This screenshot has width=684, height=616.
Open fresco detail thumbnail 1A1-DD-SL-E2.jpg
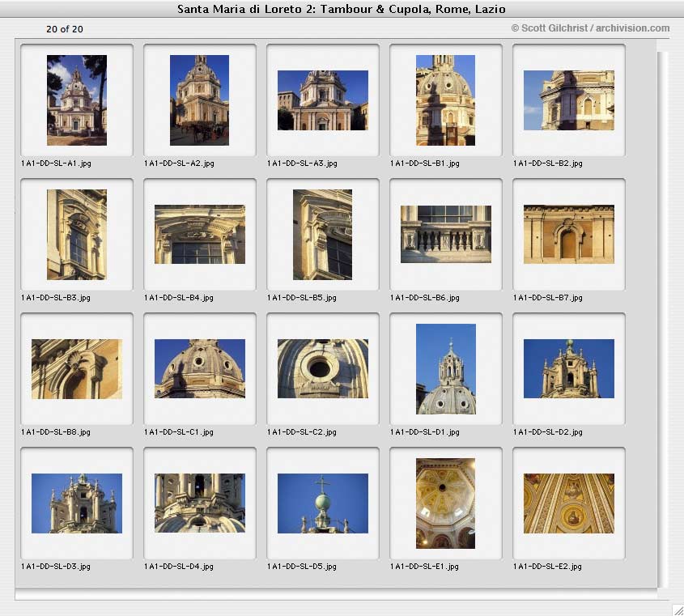coord(569,503)
